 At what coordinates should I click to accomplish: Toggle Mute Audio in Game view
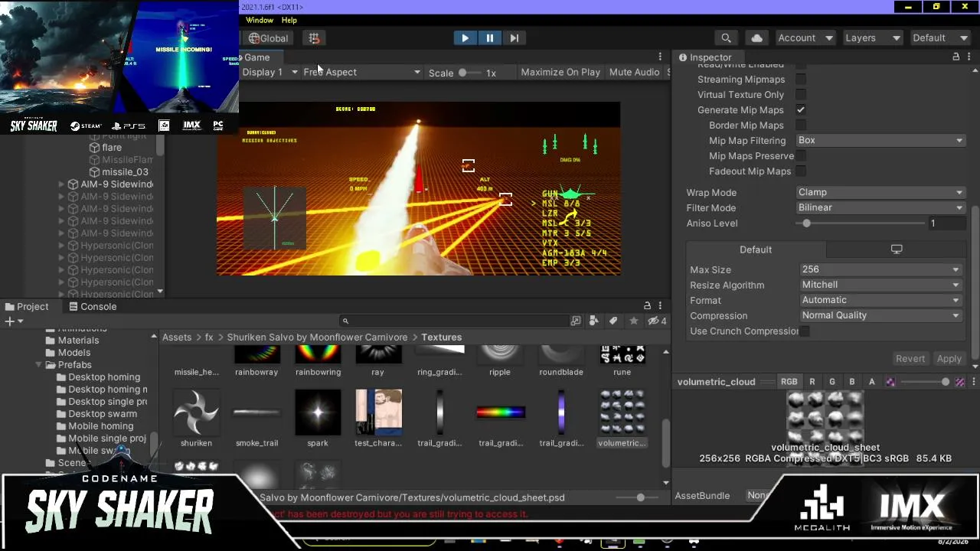tap(634, 72)
